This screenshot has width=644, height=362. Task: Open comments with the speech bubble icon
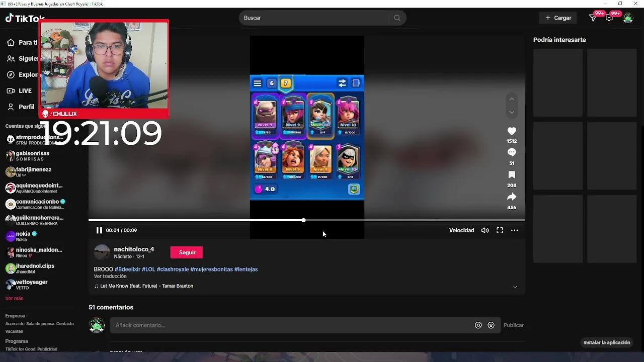click(512, 152)
